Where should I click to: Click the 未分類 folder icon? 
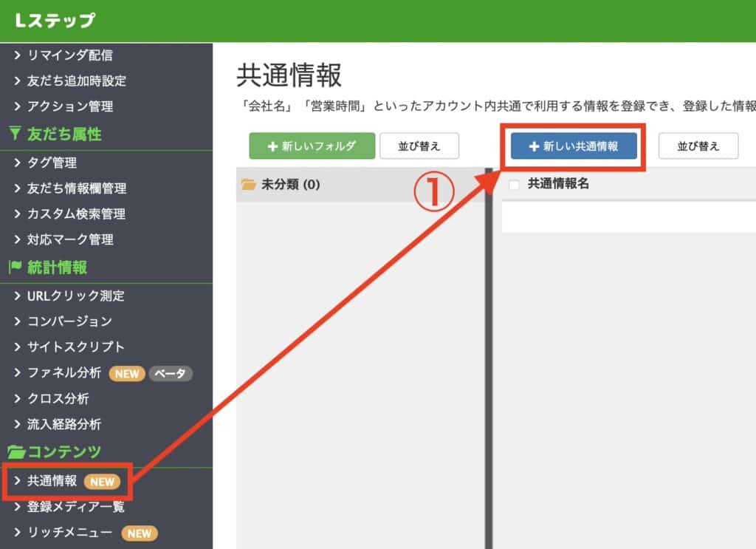(x=249, y=185)
